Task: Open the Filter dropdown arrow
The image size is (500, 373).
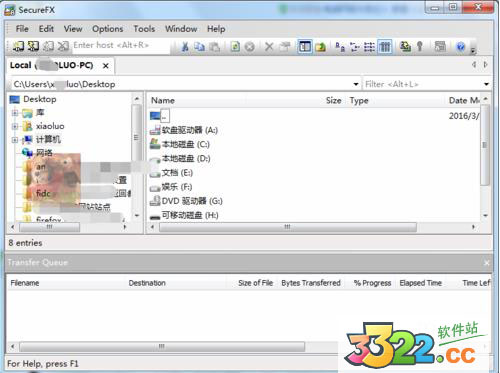Action: [x=486, y=84]
